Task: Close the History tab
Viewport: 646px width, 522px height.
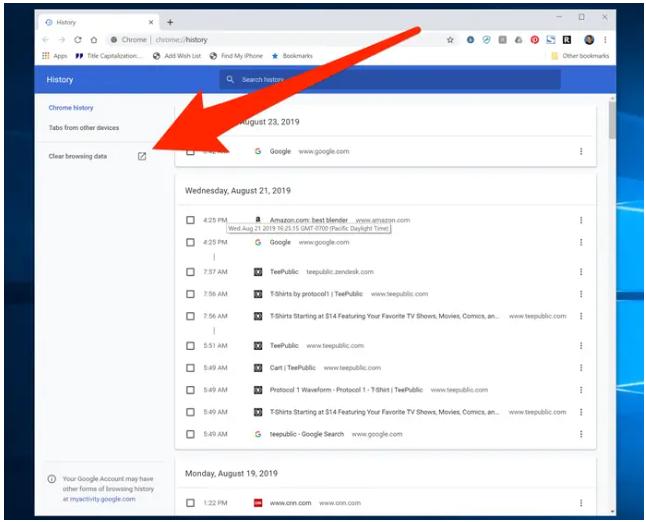Action: click(151, 22)
